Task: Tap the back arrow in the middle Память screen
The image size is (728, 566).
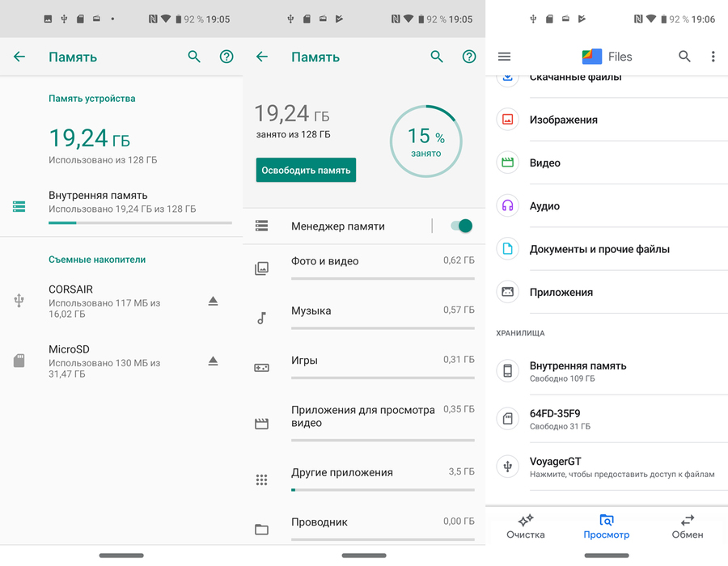Action: (262, 57)
